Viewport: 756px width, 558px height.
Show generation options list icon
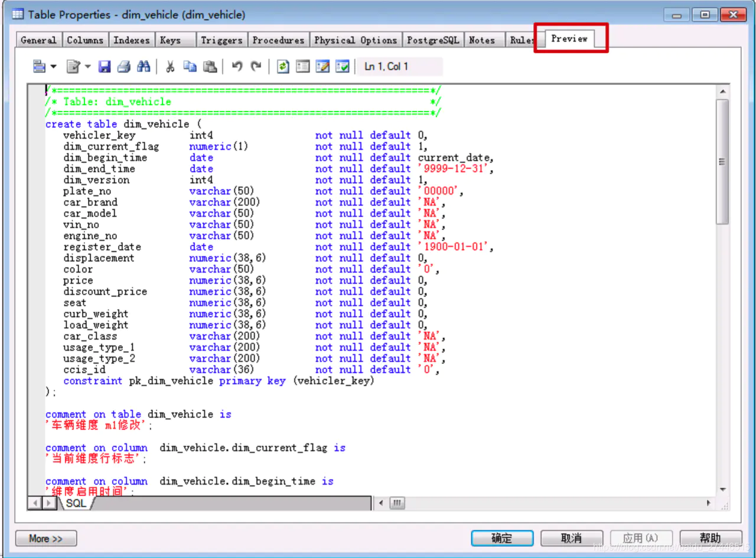pyautogui.click(x=303, y=67)
